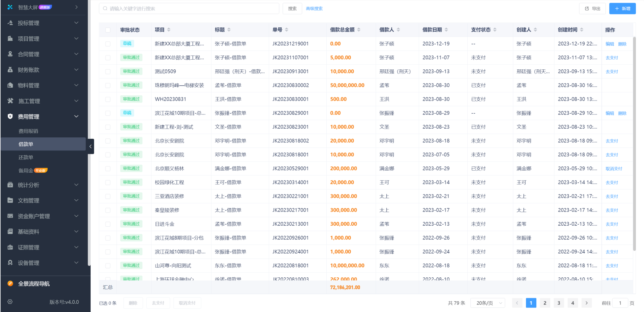Open the 施工管理 module icon
The height and width of the screenshot is (312, 644).
tap(10, 101)
